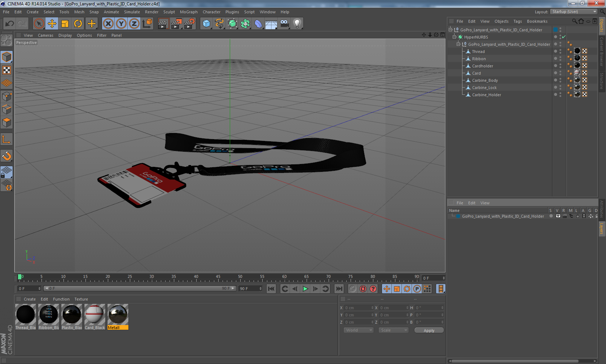606x364 pixels.
Task: Open the Scale mode dropdown
Action: coord(393,330)
